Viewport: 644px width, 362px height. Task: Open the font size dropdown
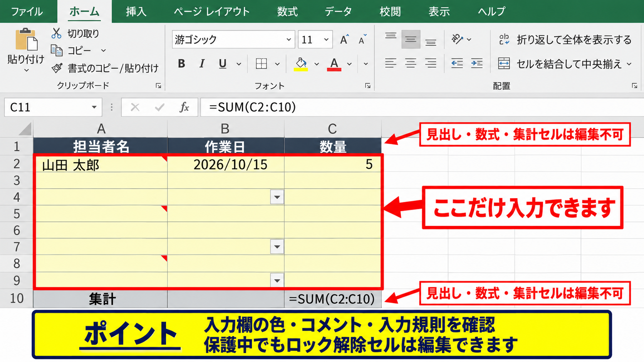point(326,40)
